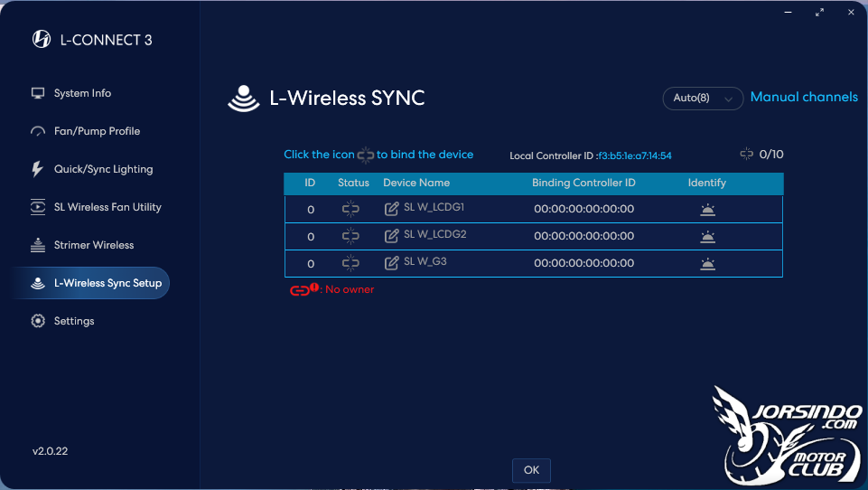
Task: Click the bound devices counter icon beside 0/10
Action: [747, 154]
